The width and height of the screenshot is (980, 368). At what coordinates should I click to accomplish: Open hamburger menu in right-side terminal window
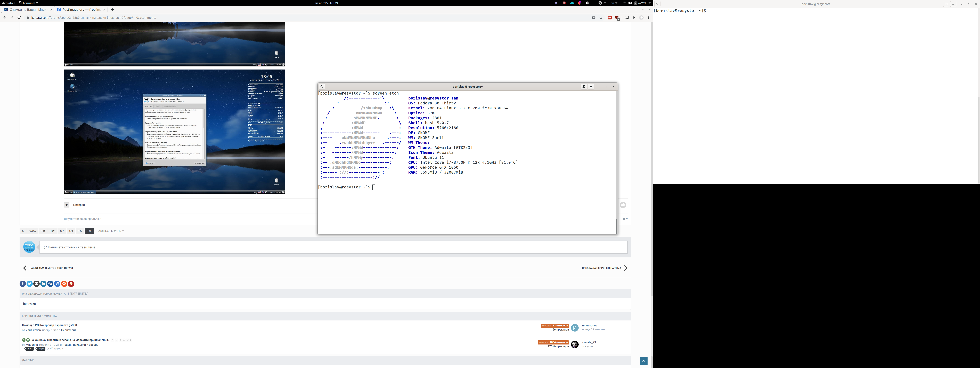point(953,4)
